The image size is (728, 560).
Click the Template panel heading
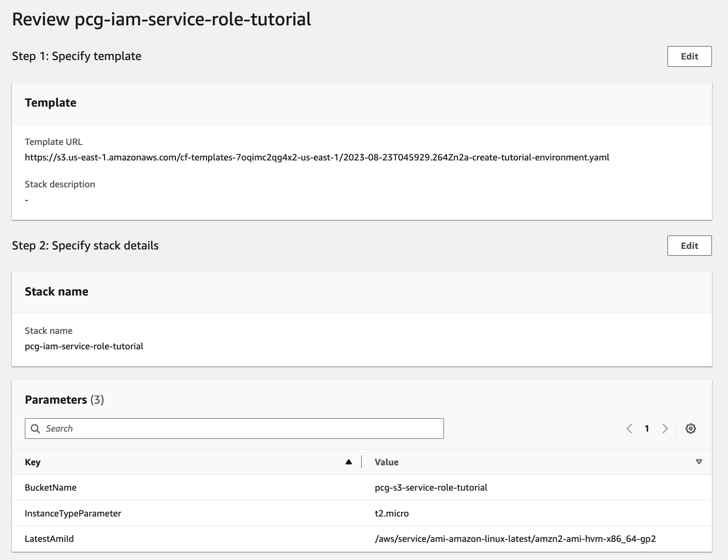(x=51, y=102)
